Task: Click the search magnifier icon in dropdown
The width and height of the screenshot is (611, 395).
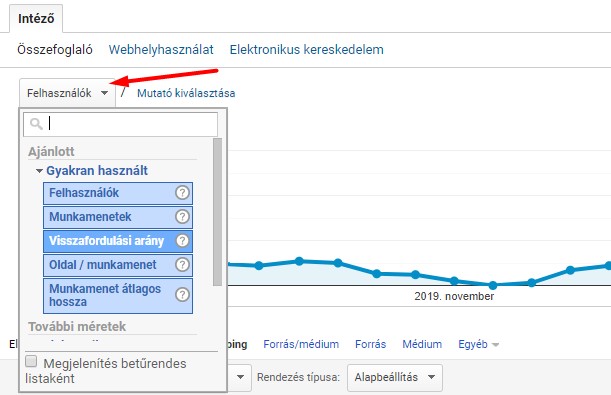Action: point(36,124)
